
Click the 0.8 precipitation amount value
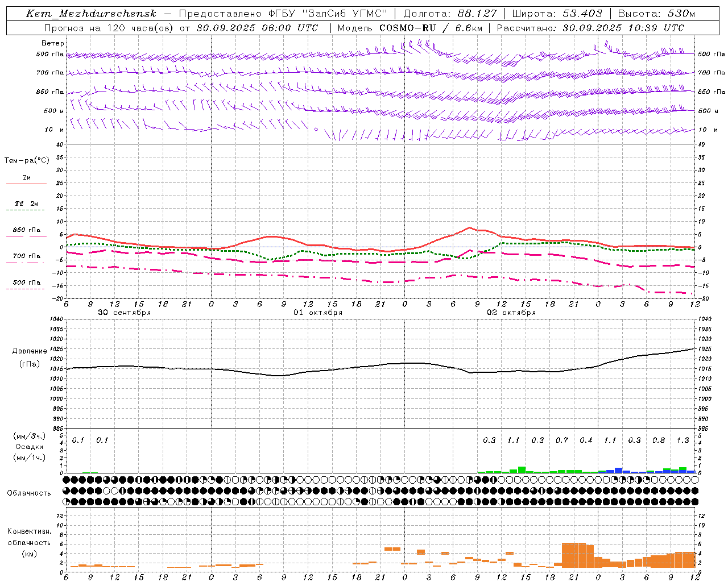pyautogui.click(x=659, y=440)
